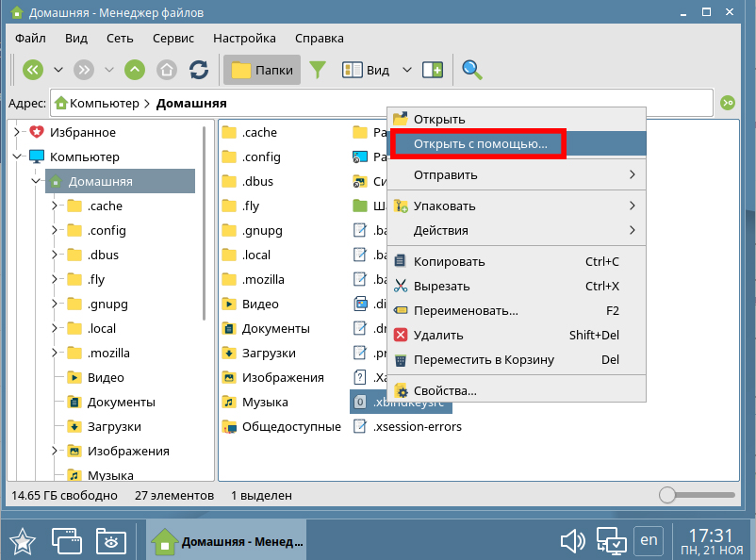The width and height of the screenshot is (756, 560).
Task: Open the Сервис menu
Action: (x=173, y=38)
